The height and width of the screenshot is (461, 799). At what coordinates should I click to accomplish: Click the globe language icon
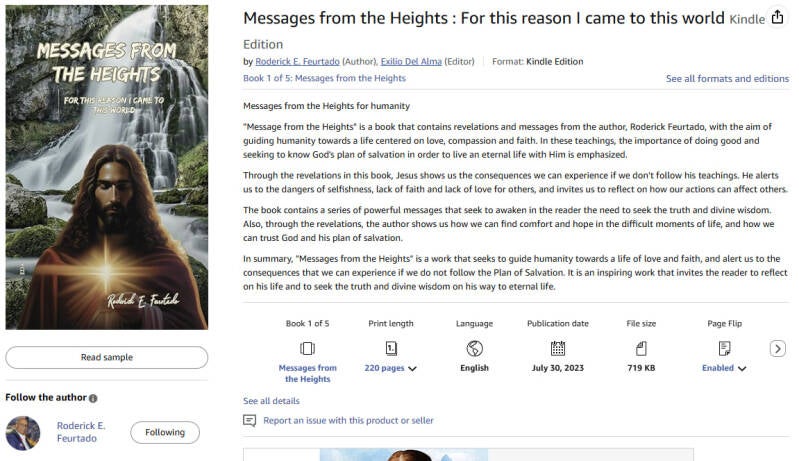point(474,348)
